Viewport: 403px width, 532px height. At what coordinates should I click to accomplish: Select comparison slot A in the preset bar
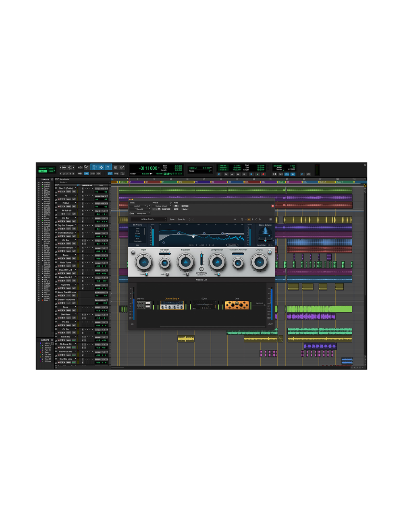click(249, 219)
